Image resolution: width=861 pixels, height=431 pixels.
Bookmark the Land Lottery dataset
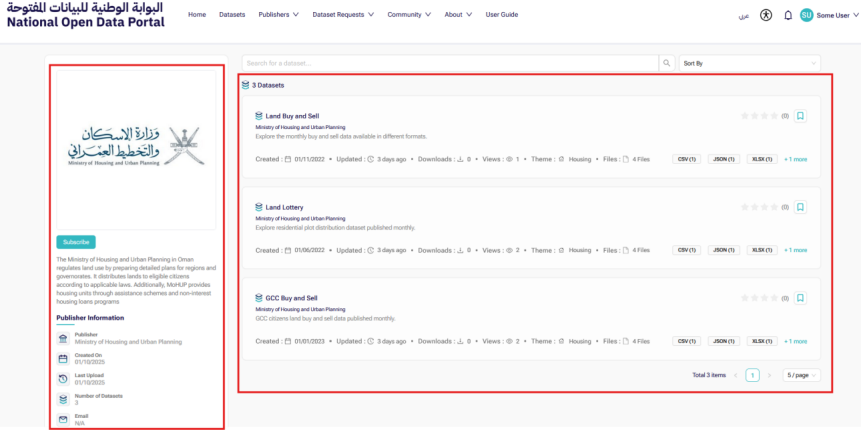[x=801, y=207]
